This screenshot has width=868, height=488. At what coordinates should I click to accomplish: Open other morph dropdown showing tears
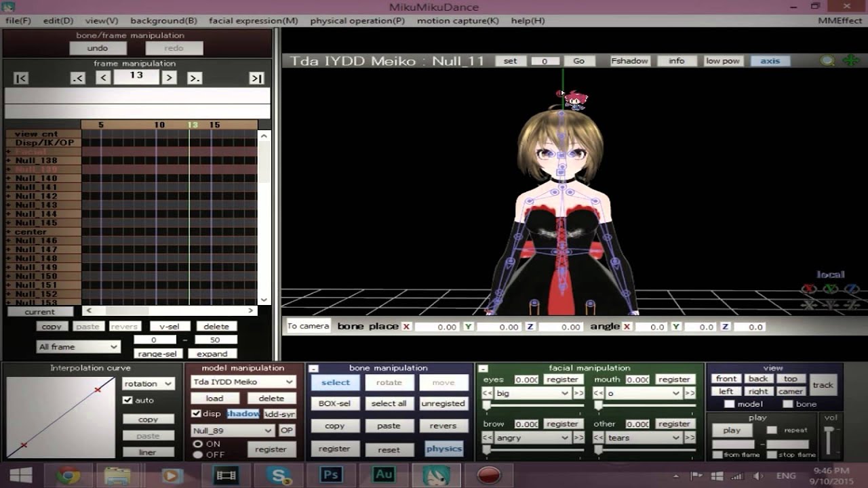pos(644,438)
